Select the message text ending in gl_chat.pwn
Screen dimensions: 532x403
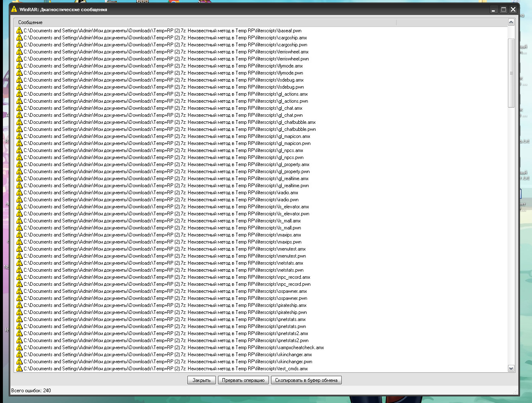(x=163, y=115)
